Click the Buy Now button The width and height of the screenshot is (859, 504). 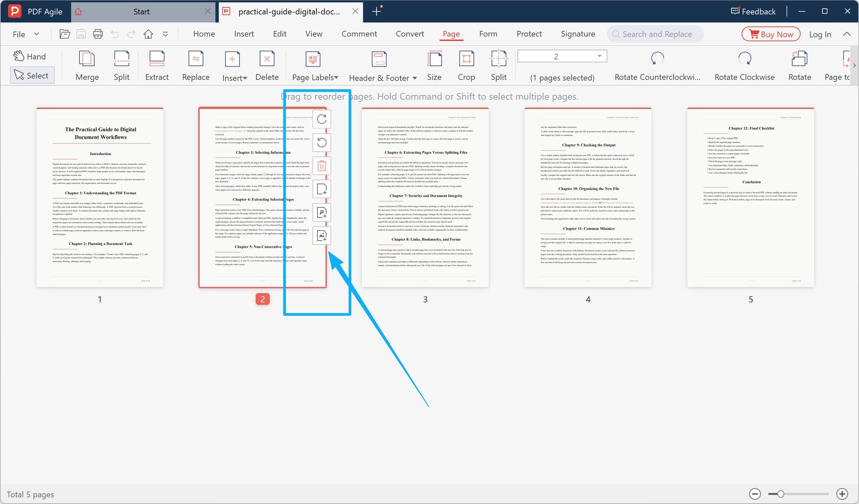[771, 34]
